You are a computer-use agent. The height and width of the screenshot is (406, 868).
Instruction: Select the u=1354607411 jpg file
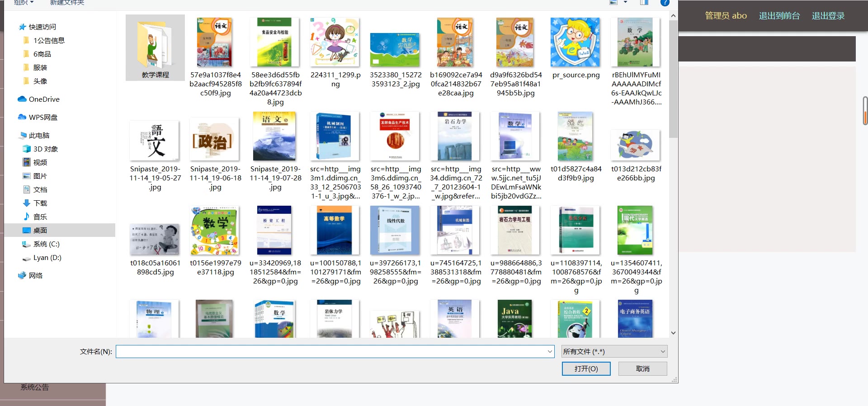[636, 250]
